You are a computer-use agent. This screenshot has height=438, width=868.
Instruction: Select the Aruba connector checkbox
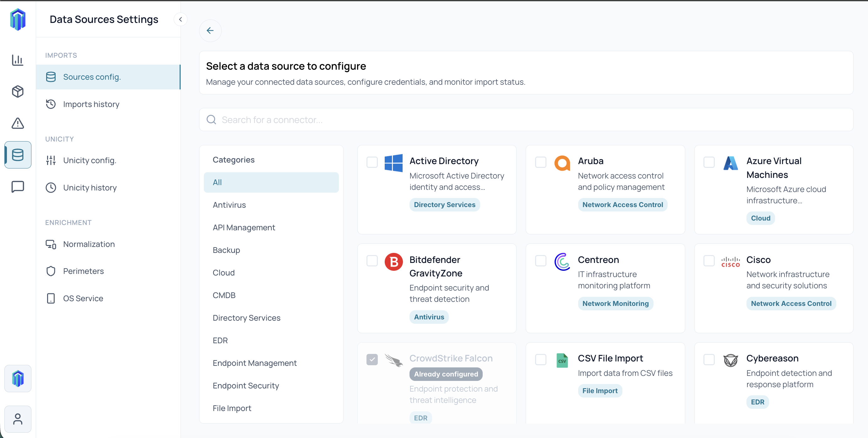coord(540,162)
